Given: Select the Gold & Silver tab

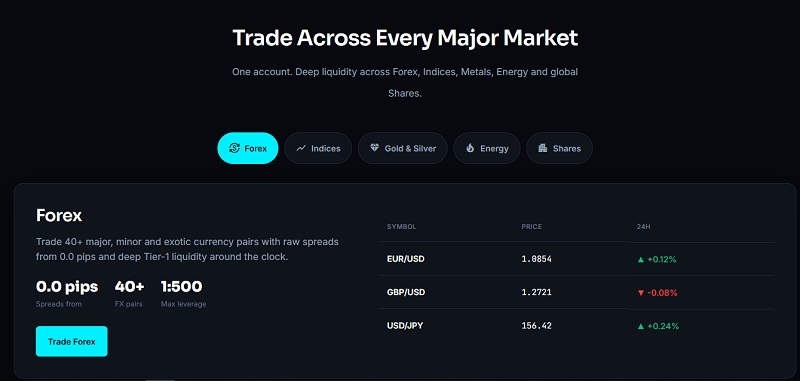Looking at the screenshot, I should (x=403, y=148).
